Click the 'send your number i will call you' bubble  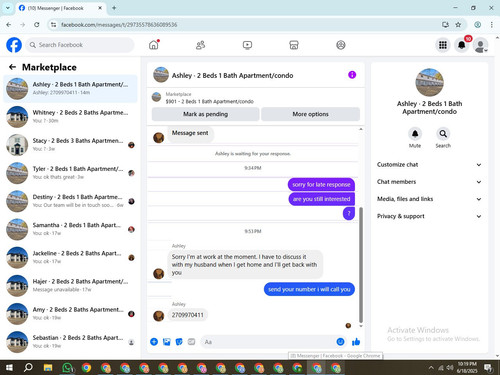coord(309,289)
